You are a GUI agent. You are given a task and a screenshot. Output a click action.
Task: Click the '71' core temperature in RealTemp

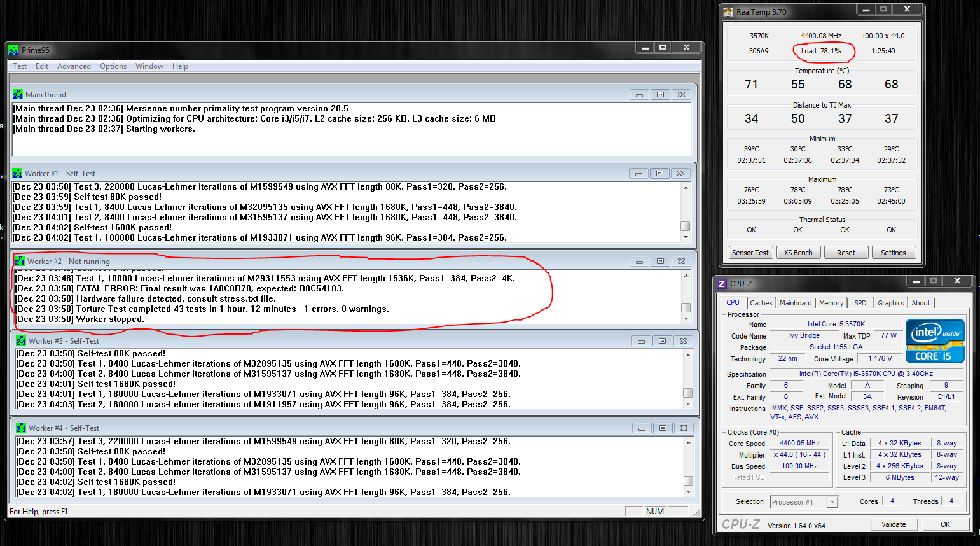click(x=751, y=84)
